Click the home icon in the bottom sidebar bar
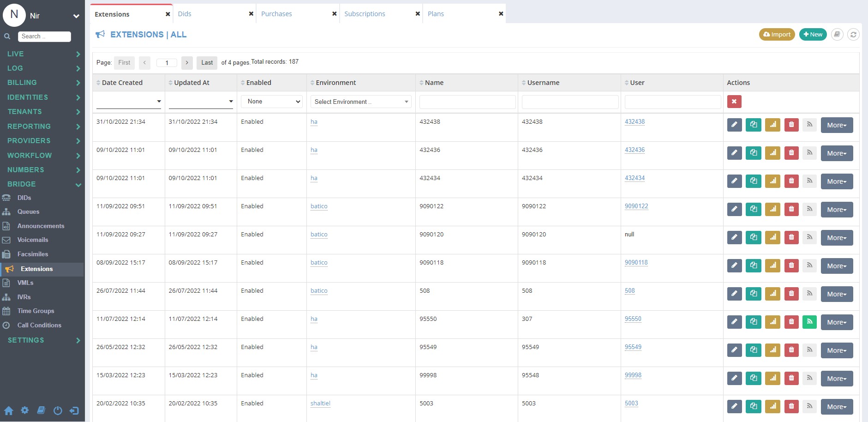 click(x=9, y=410)
